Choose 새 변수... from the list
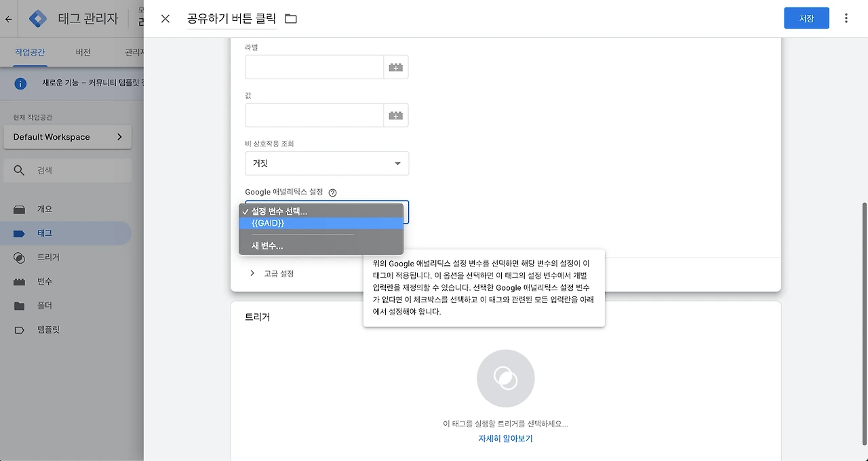Viewport: 868px width, 461px height. [321, 245]
